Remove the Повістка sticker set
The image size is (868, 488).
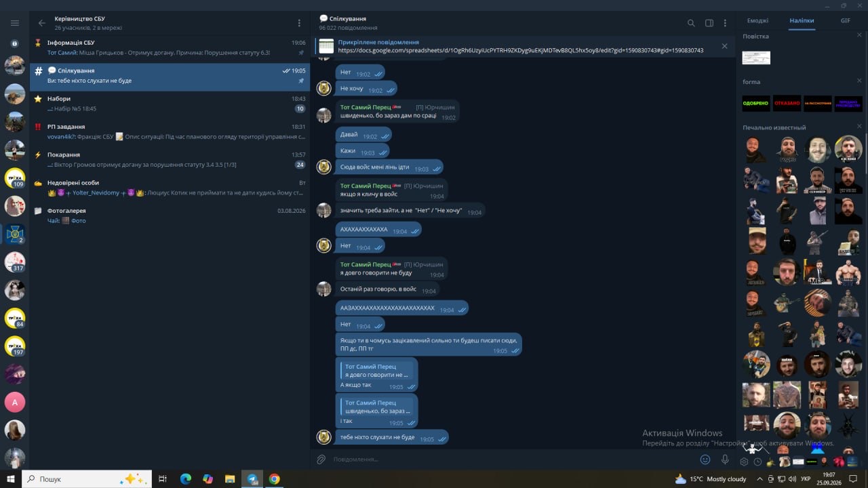(859, 36)
